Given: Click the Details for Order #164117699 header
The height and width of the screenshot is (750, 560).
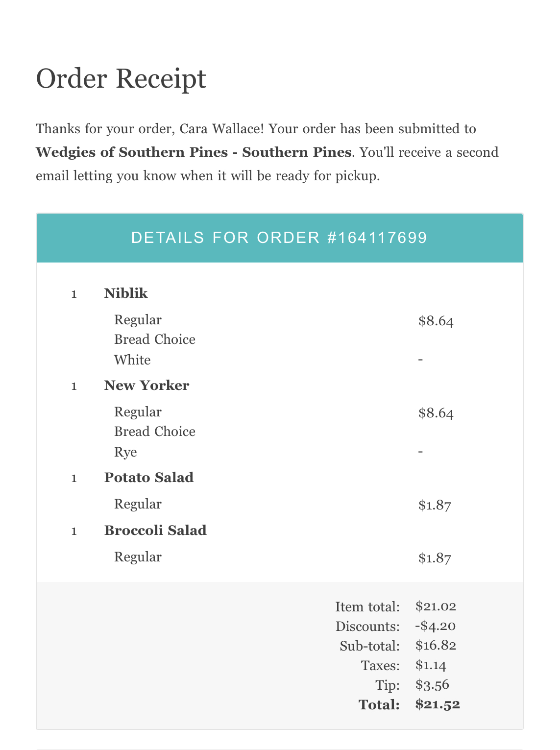Looking at the screenshot, I should 279,238.
